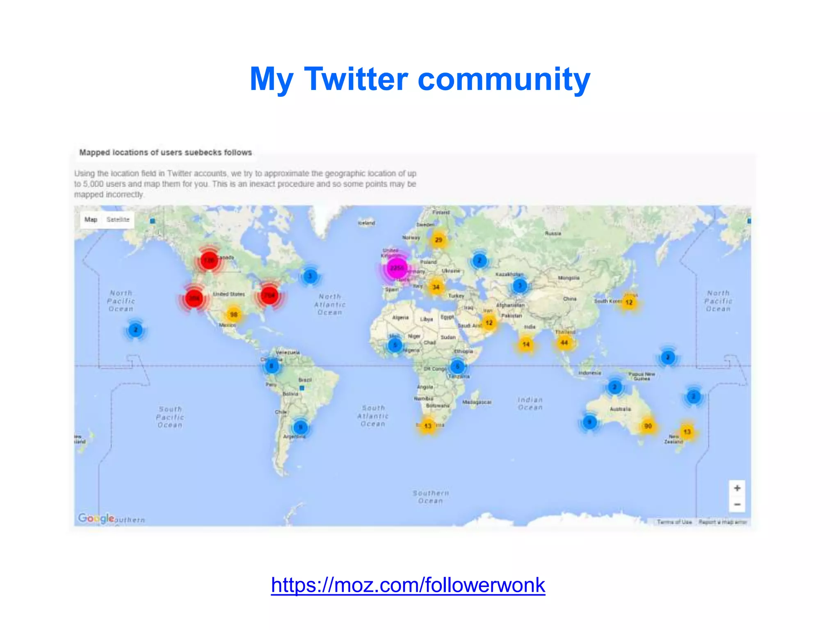Viewport: 840px width, 630px height.
Task: Open the yellow 12 cluster near Saudi Arabia
Action: point(489,323)
